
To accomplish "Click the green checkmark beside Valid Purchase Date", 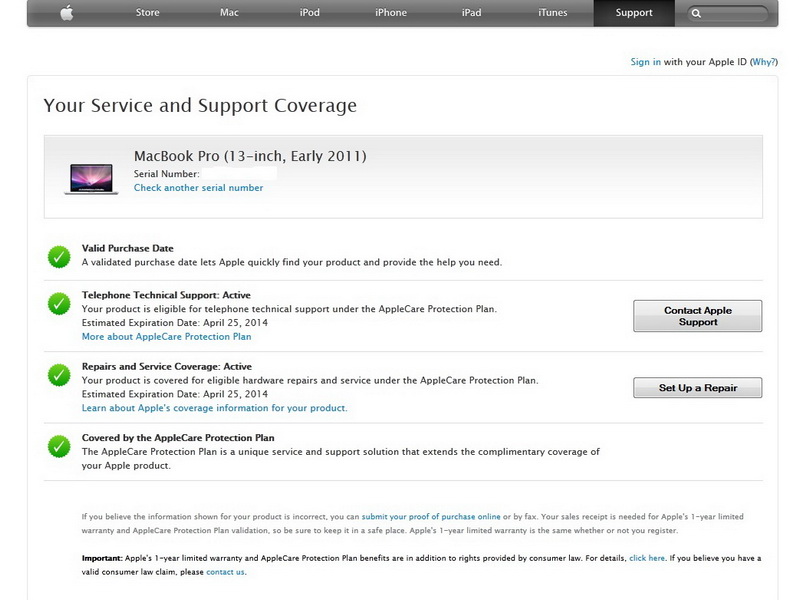I will 59,257.
